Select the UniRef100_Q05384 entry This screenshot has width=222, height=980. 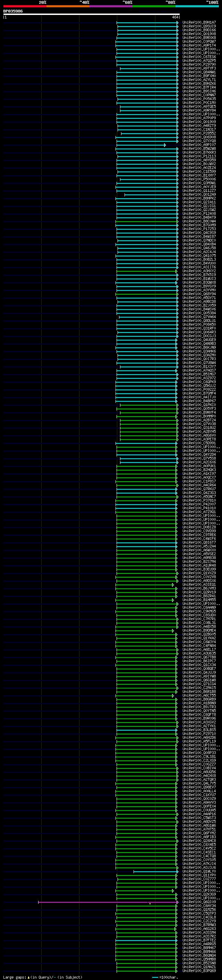pos(199,313)
